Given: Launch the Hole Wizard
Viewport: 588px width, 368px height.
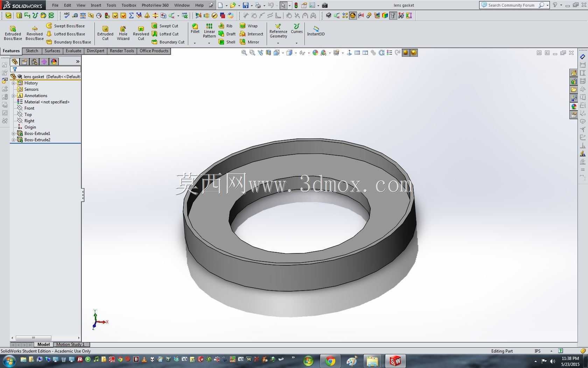Looking at the screenshot, I should [123, 33].
